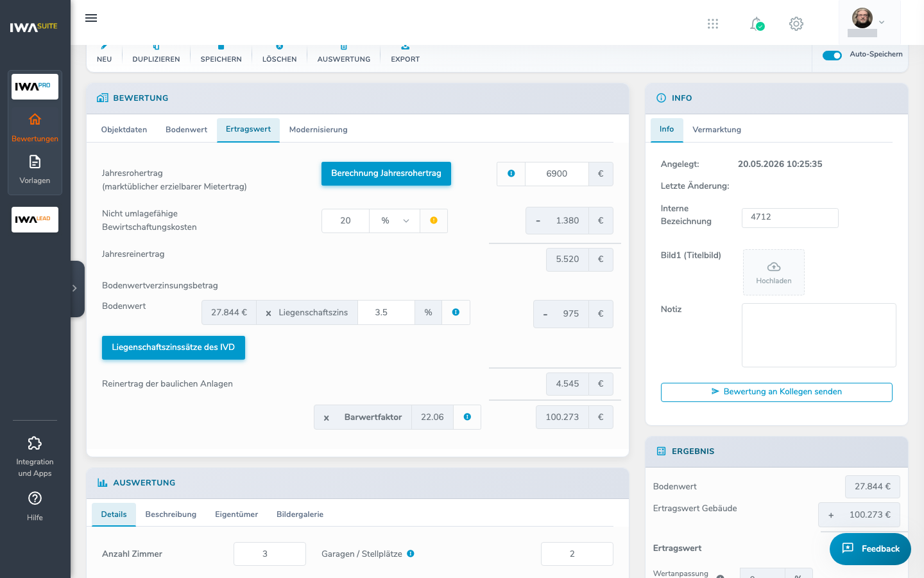Open the Hilfe help icon
924x578 pixels.
(x=35, y=506)
